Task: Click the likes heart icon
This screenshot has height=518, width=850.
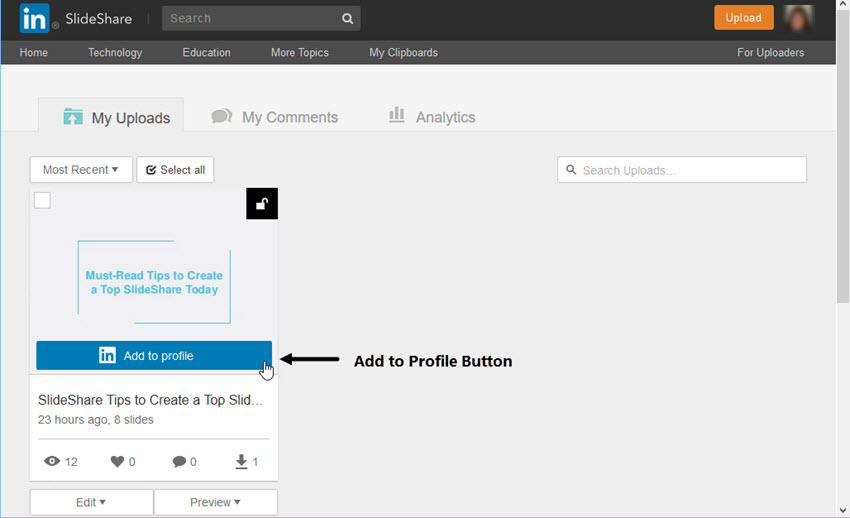Action: click(117, 462)
